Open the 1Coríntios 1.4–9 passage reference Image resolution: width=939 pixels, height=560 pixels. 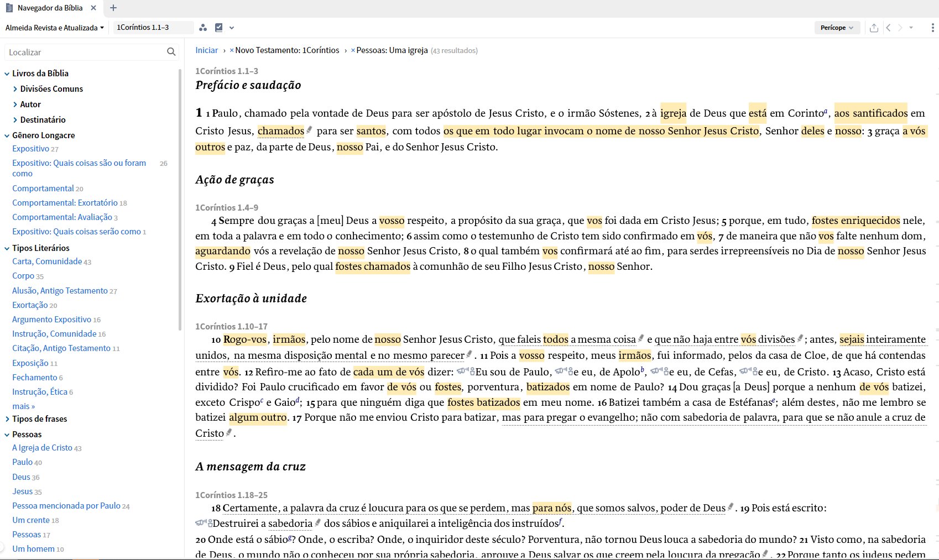pos(227,208)
